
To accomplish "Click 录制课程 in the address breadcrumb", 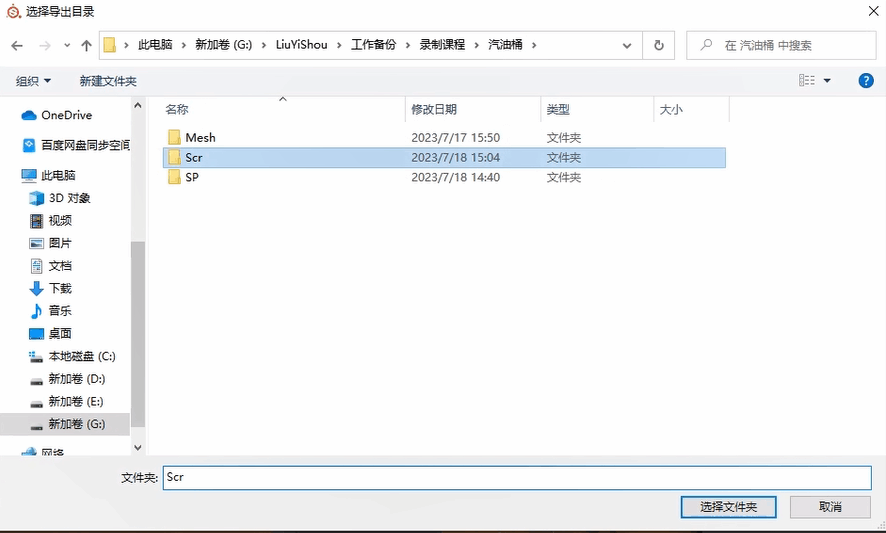I will click(442, 45).
